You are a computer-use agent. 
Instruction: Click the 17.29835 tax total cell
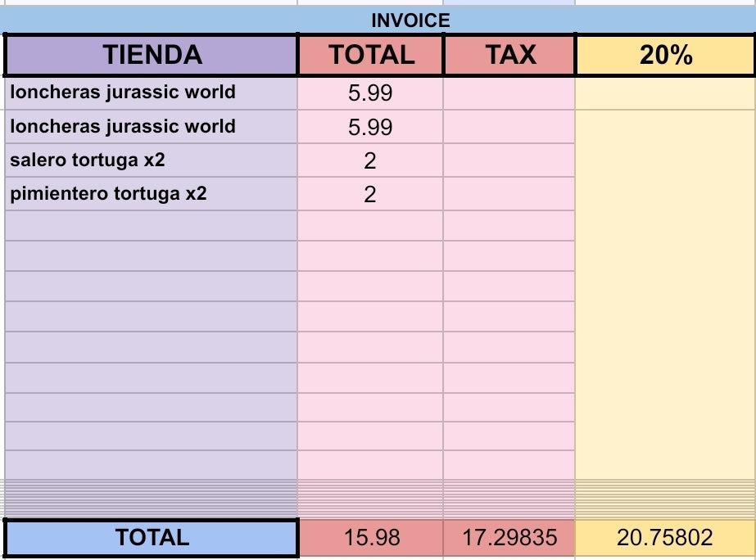[x=509, y=537]
